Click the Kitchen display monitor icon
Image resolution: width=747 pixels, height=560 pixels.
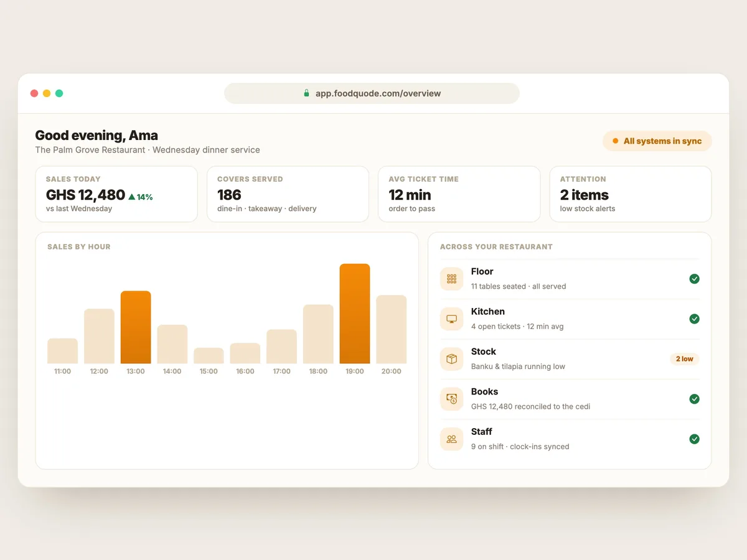coord(452,319)
